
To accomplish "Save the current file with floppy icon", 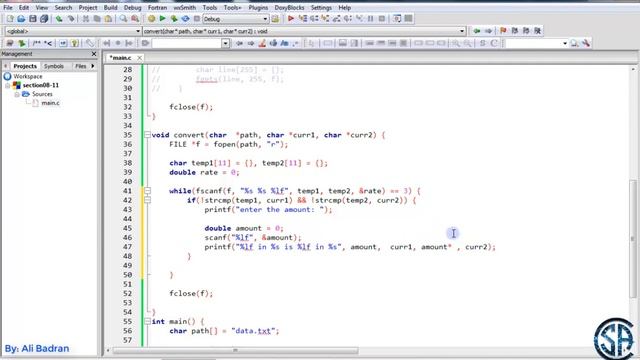I will point(33,19).
